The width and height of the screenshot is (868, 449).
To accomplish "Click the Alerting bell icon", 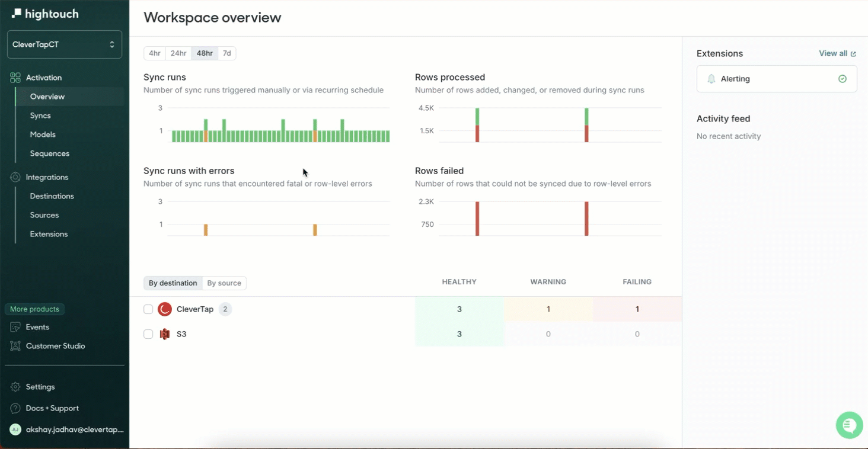I will click(711, 79).
